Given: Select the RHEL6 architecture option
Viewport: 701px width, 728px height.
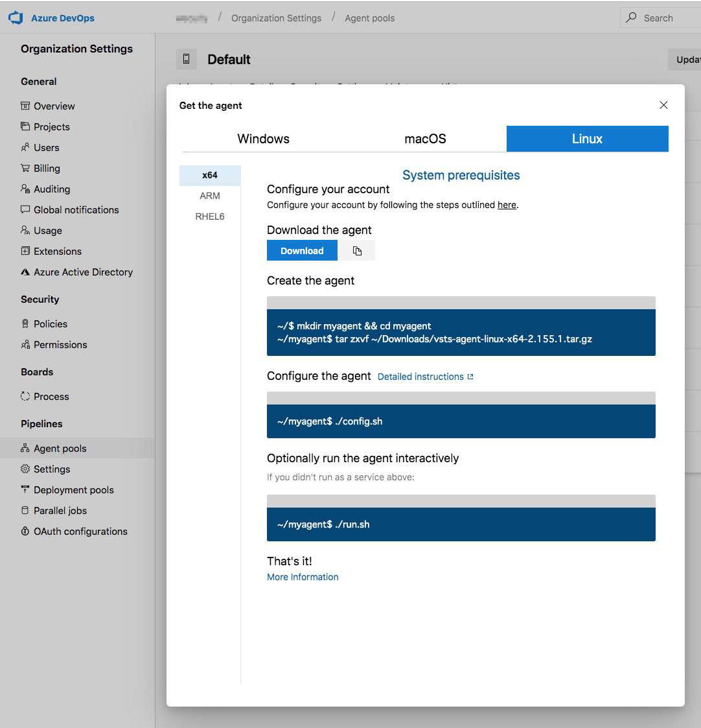Looking at the screenshot, I should tap(210, 217).
